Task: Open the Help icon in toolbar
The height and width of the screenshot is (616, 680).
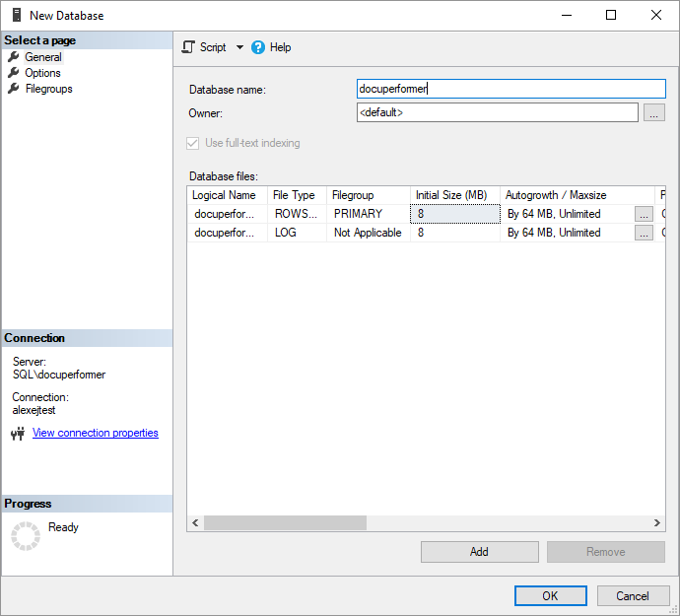Action: pos(258,47)
